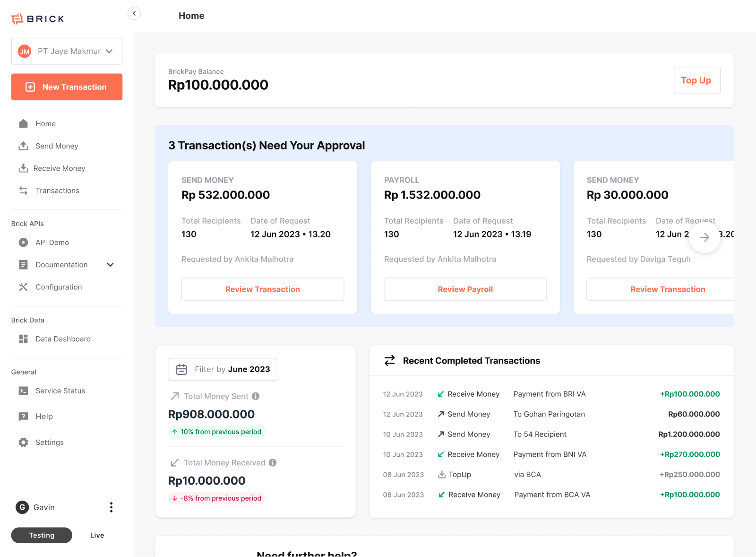Image resolution: width=756 pixels, height=557 pixels.
Task: Open API Demo via the play icon
Action: 23,242
